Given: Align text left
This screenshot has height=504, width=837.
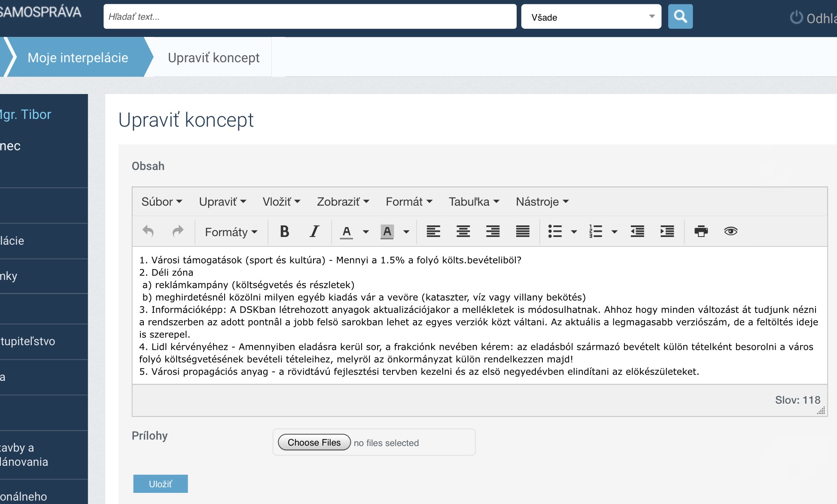Looking at the screenshot, I should click(x=433, y=231).
